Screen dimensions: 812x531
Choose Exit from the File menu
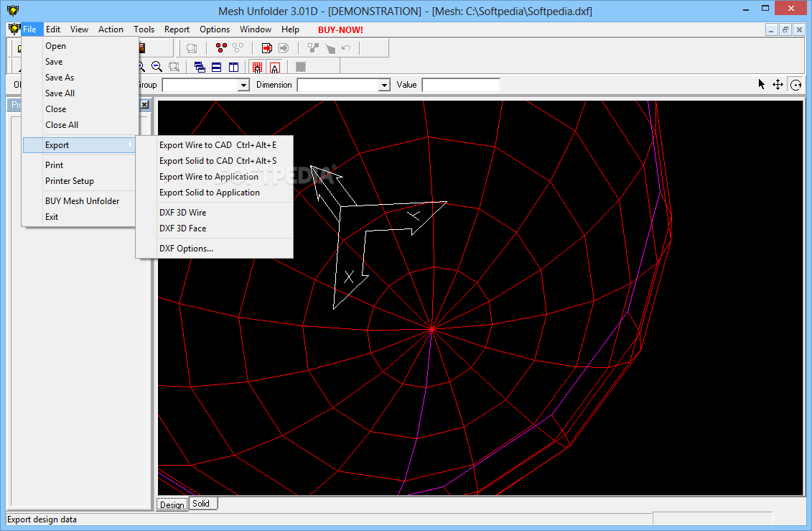click(x=80, y=216)
